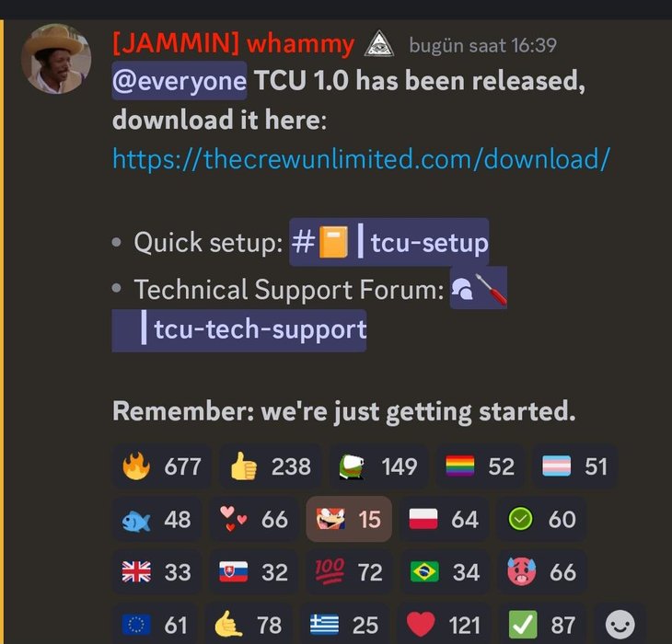Click the call-me hand reaction with 78

click(x=249, y=625)
